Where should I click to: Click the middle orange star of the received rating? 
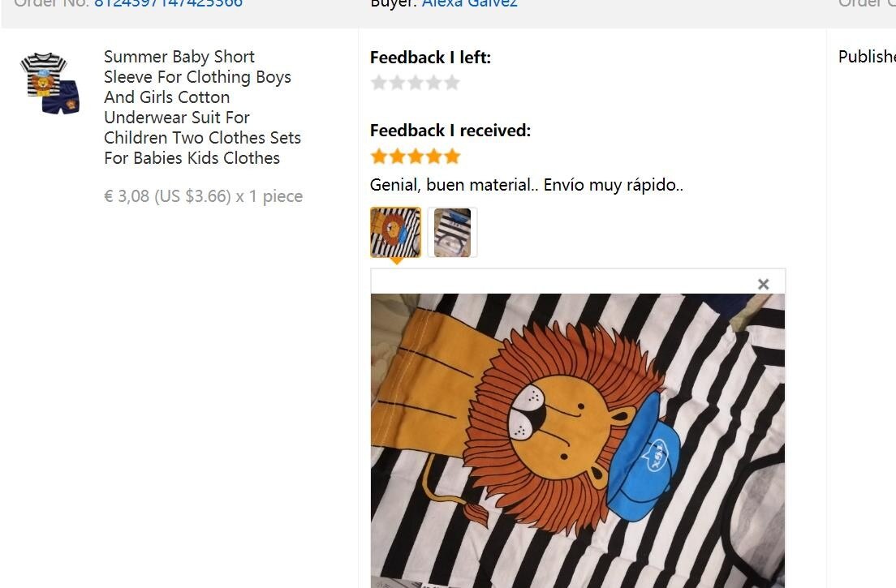pyautogui.click(x=416, y=155)
